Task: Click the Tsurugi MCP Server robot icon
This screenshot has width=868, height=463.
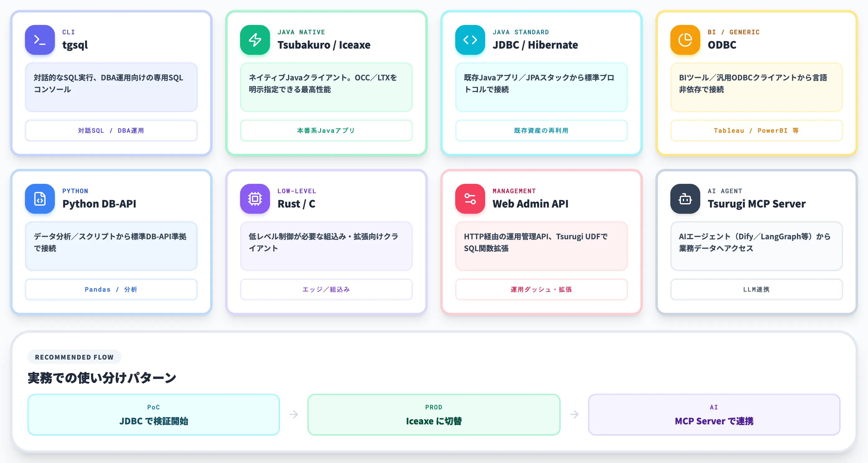Action: coord(685,199)
